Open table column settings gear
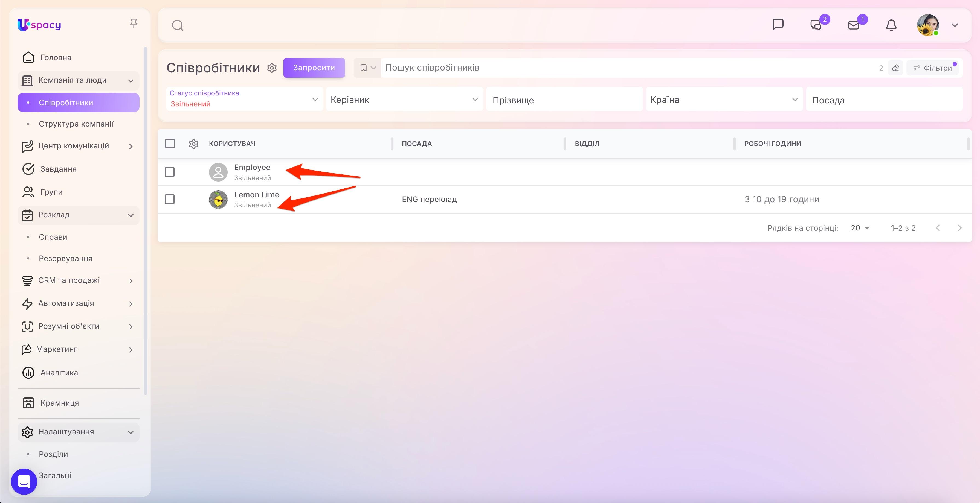 pyautogui.click(x=194, y=144)
